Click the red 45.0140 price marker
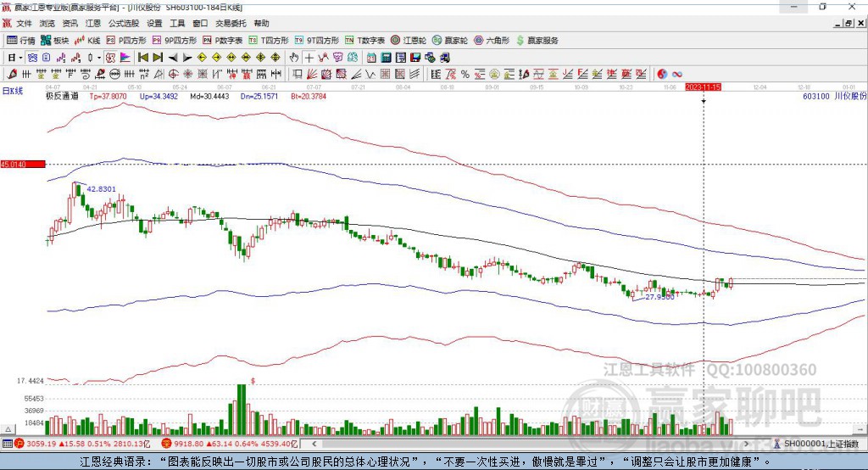The height and width of the screenshot is (470, 868). pos(23,164)
